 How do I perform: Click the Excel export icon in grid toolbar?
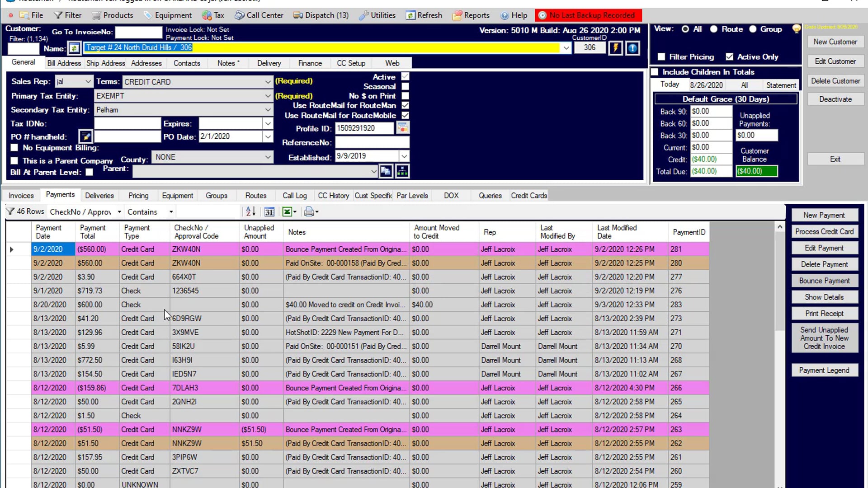point(289,211)
